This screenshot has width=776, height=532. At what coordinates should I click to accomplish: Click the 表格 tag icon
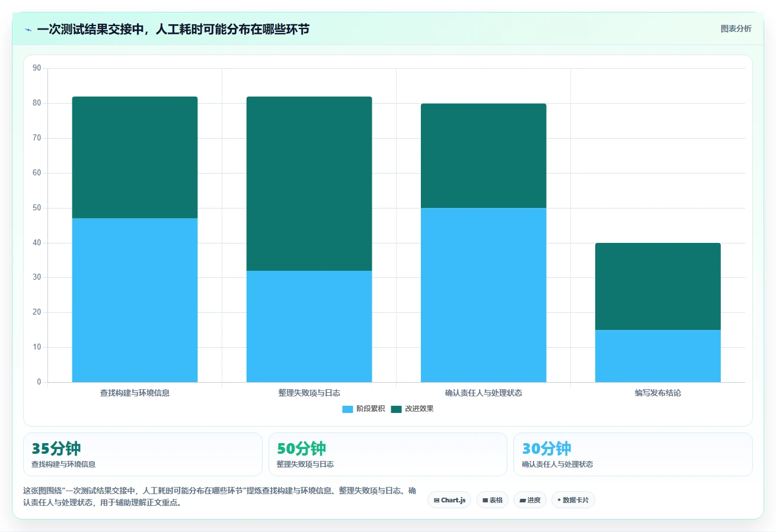[x=485, y=500]
